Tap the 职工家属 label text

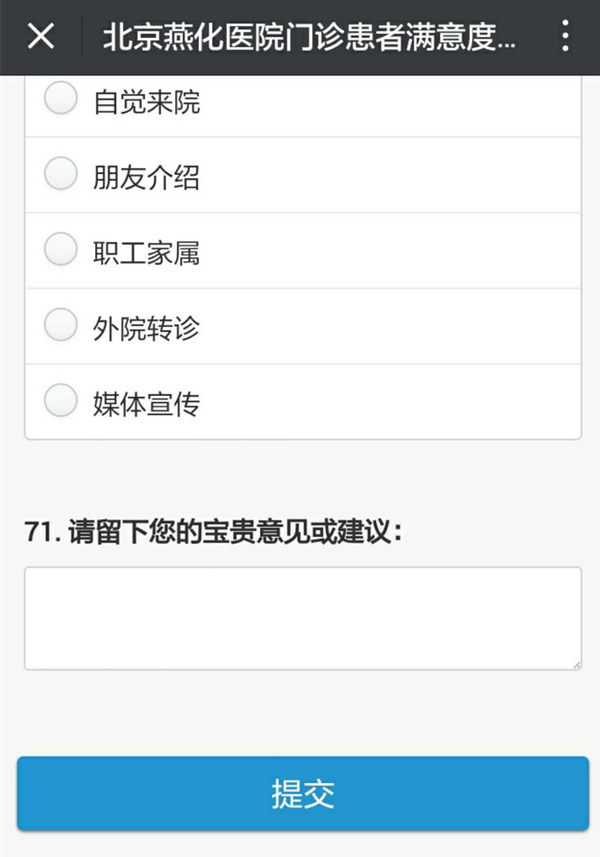pyautogui.click(x=146, y=253)
